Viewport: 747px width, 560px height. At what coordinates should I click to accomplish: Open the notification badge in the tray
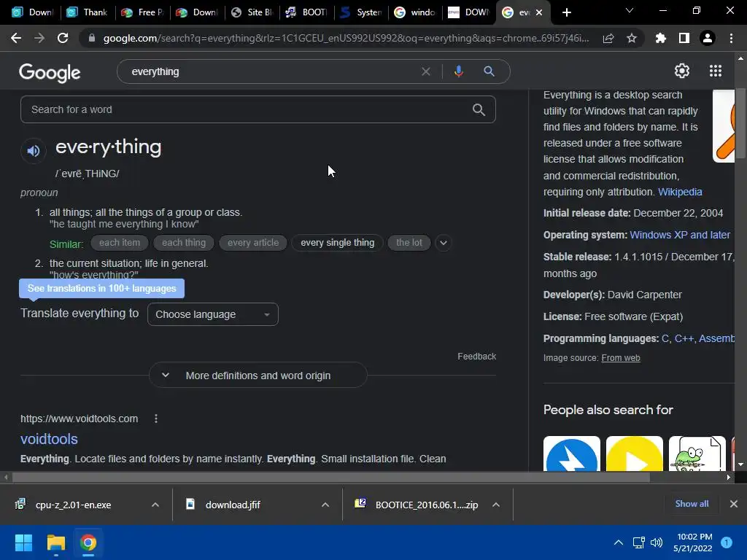[727, 542]
